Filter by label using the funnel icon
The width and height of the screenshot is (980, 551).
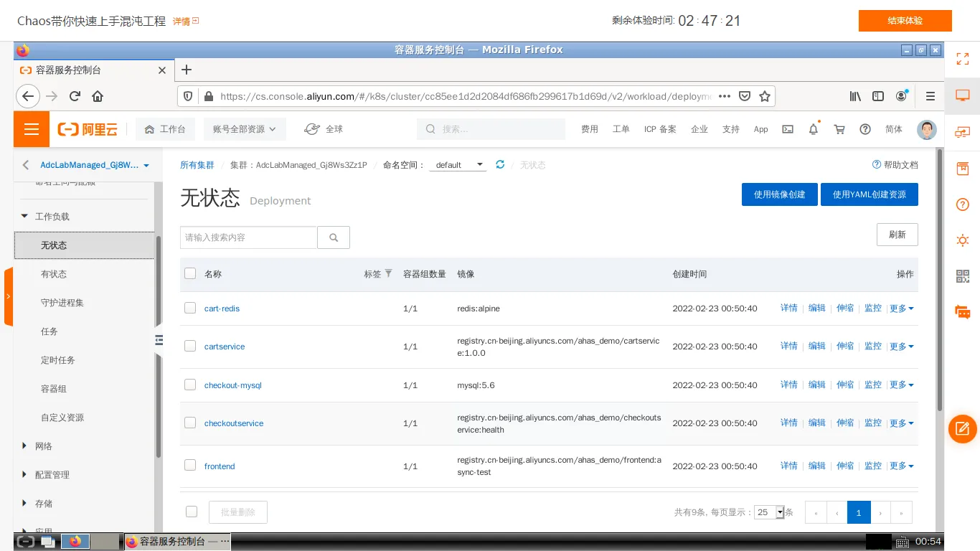(389, 273)
